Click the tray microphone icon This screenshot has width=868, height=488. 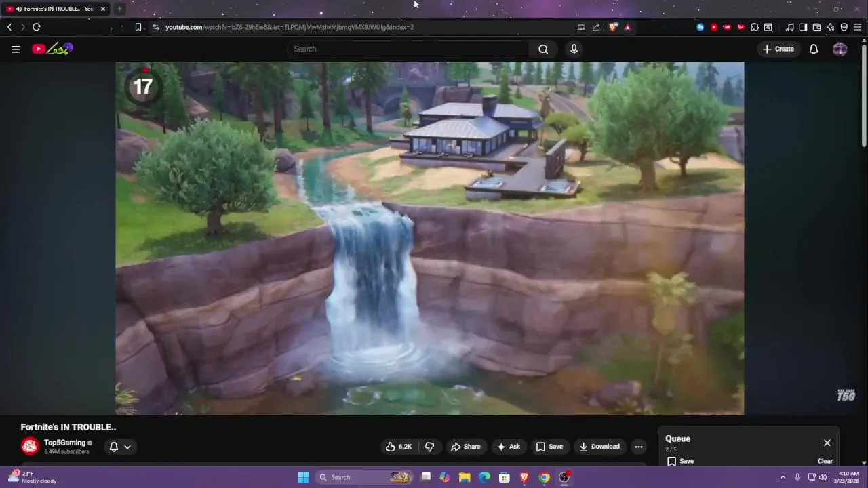point(797,477)
